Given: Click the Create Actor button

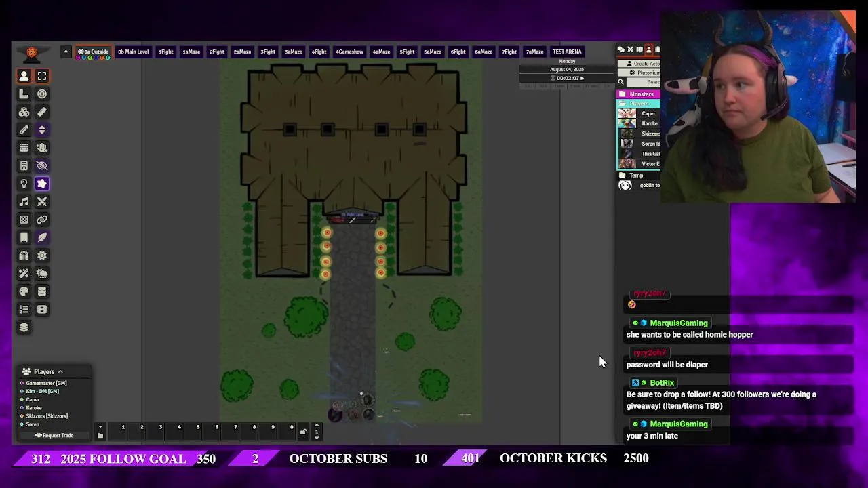Looking at the screenshot, I should [640, 64].
